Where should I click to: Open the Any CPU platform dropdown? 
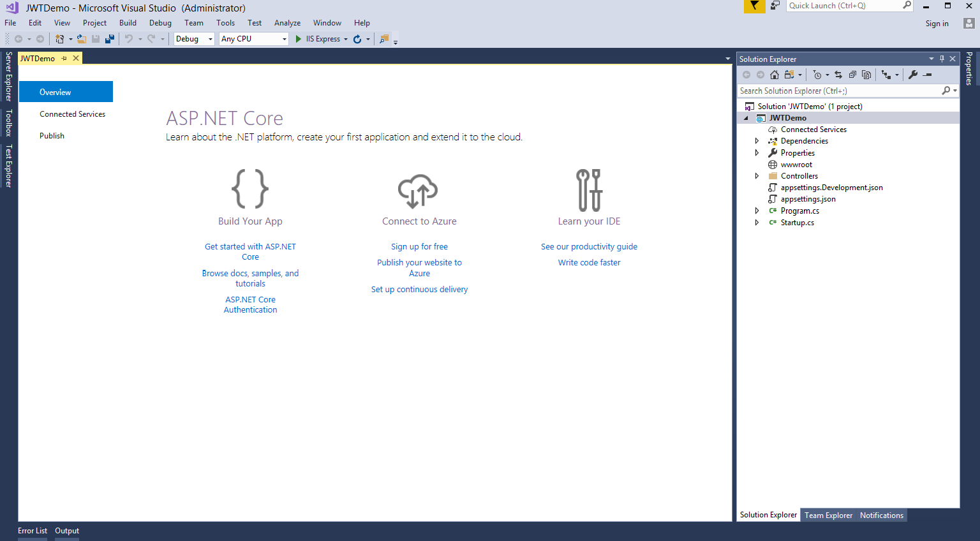(285, 38)
